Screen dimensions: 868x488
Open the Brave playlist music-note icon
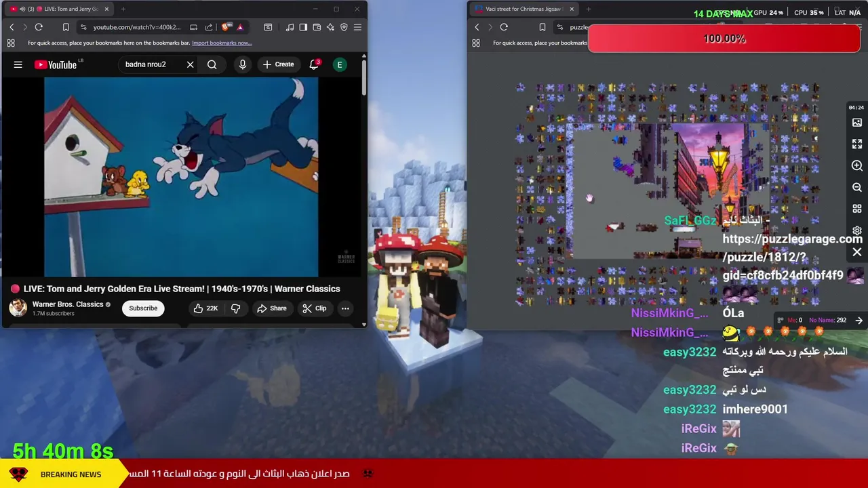point(290,27)
